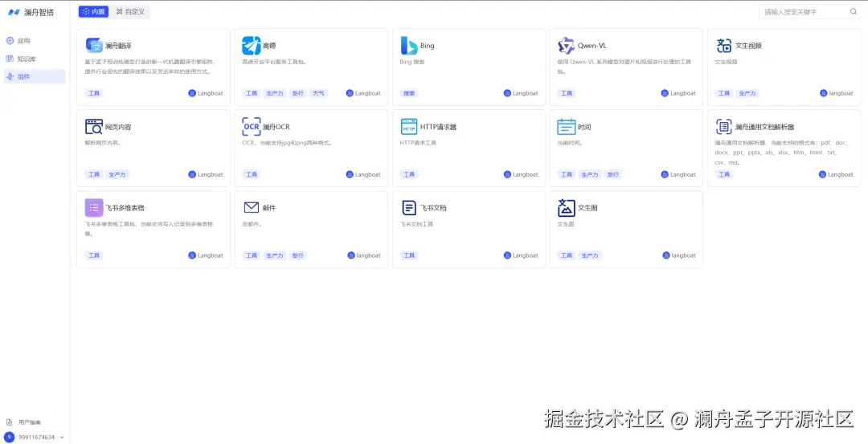Viewport: 868px width, 444px height.
Task: Open the 澜舟OCR icon
Action: pyautogui.click(x=252, y=127)
